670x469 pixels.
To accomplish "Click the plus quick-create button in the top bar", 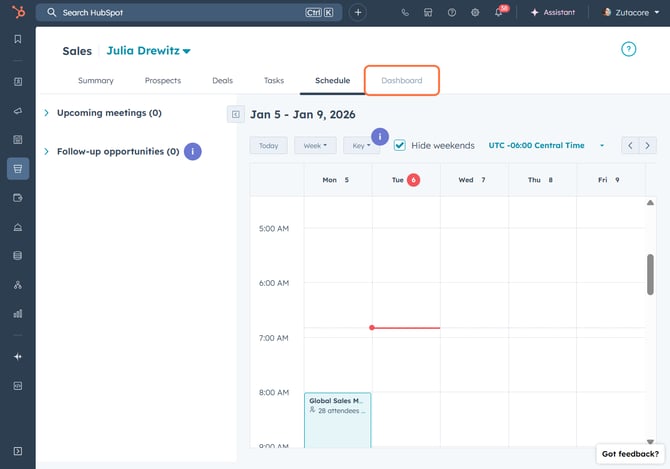I will coord(358,12).
